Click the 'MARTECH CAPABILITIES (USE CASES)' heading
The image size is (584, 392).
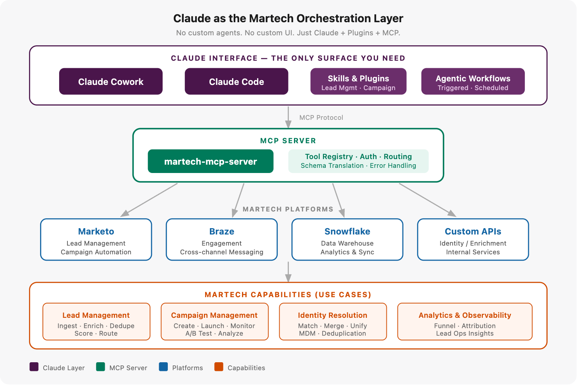point(288,295)
